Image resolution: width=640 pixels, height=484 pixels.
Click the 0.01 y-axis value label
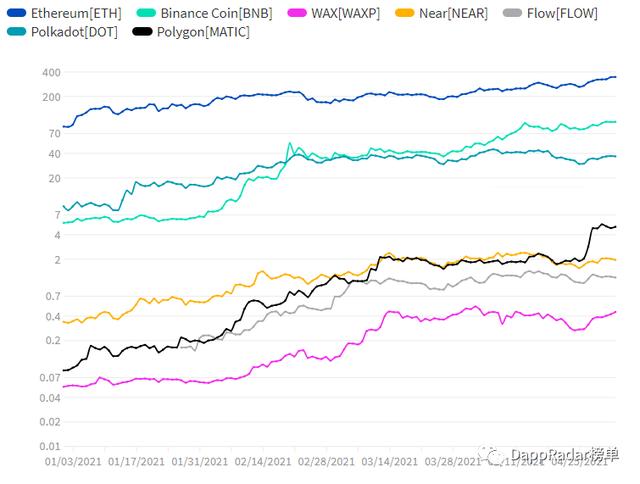pos(50,446)
